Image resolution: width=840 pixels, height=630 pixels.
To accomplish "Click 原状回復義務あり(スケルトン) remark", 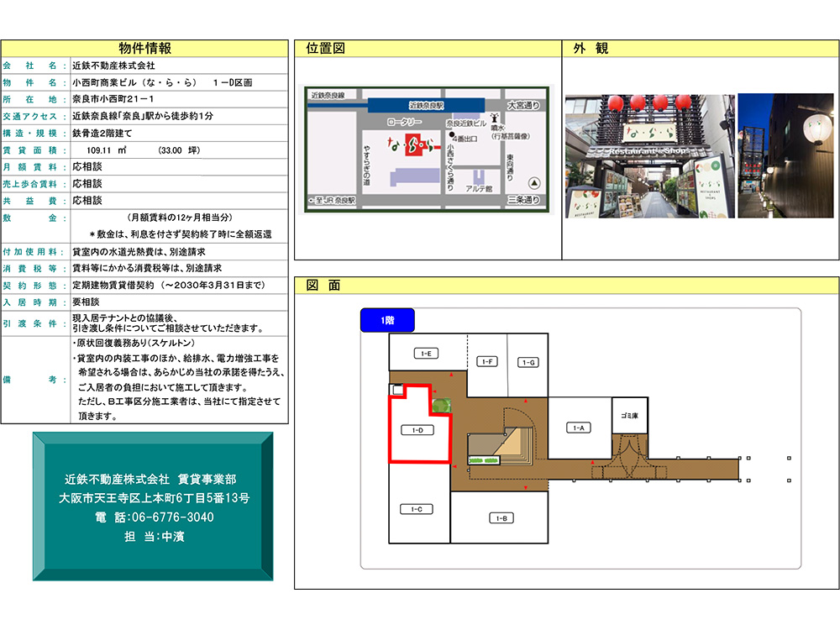I will pyautogui.click(x=134, y=343).
